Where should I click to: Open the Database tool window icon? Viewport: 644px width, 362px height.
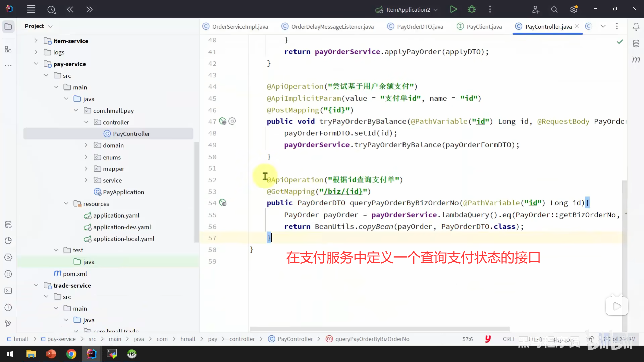click(x=636, y=44)
